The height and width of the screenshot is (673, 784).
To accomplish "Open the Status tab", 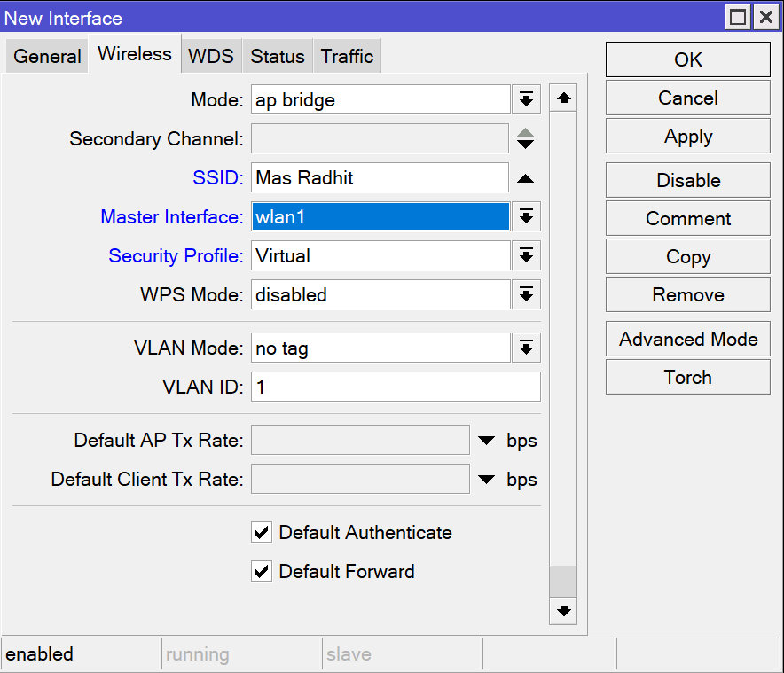I will point(278,56).
